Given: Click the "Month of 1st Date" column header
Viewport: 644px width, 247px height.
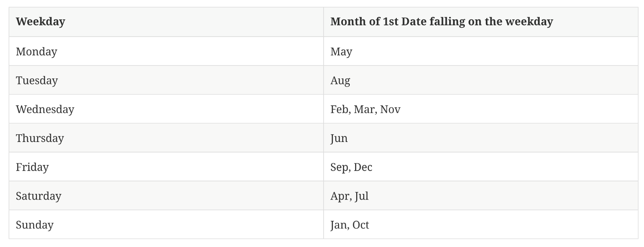Looking at the screenshot, I should pos(441,22).
